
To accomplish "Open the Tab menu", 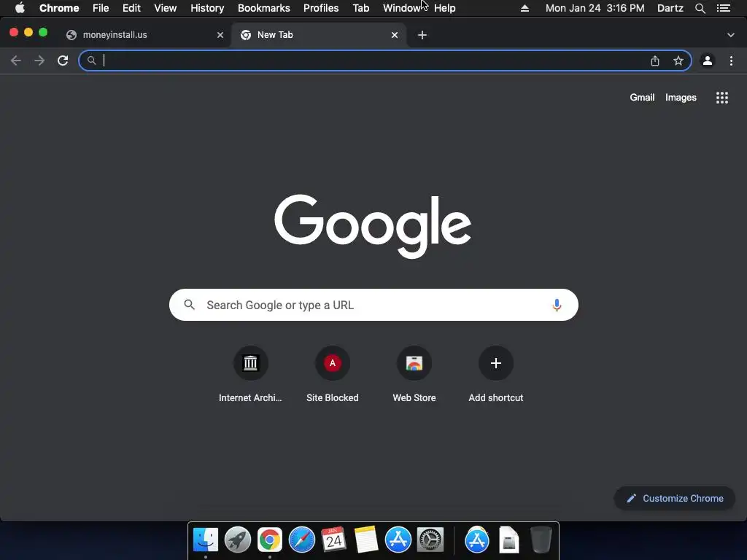I will [360, 8].
